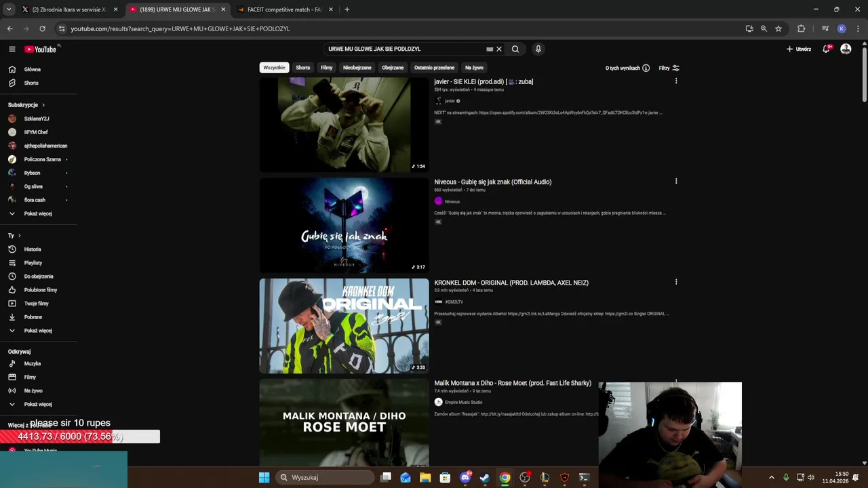Image resolution: width=868 pixels, height=488 pixels.
Task: Select the Obejrzane filter chip
Action: click(393, 68)
